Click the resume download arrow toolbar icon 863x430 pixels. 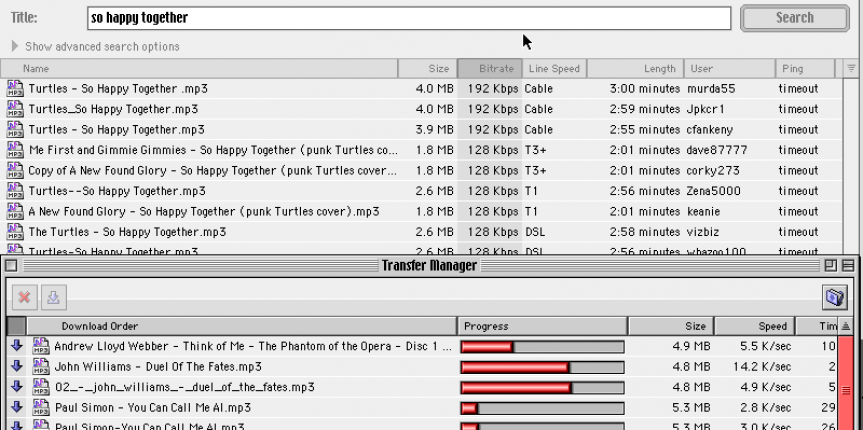pyautogui.click(x=53, y=297)
